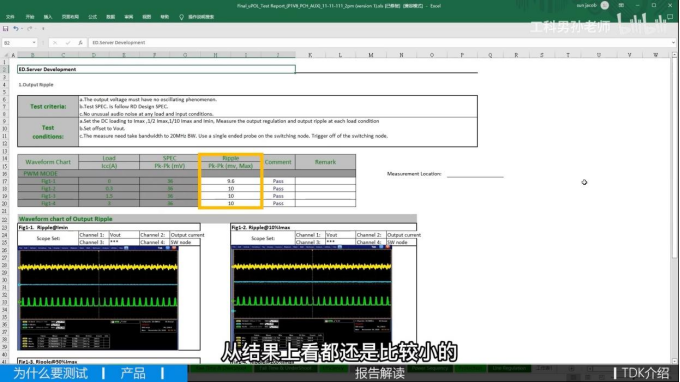Screen dimensions: 680x382
Task: Select row 13 header
Action: point(4,151)
